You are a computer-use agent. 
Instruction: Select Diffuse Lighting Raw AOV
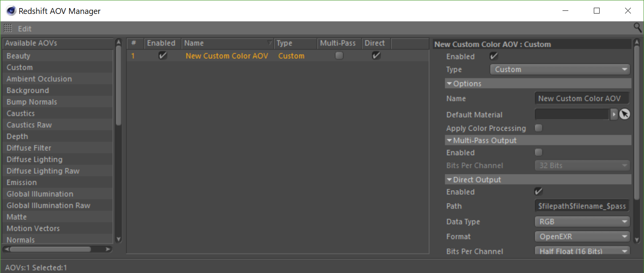tap(58, 171)
